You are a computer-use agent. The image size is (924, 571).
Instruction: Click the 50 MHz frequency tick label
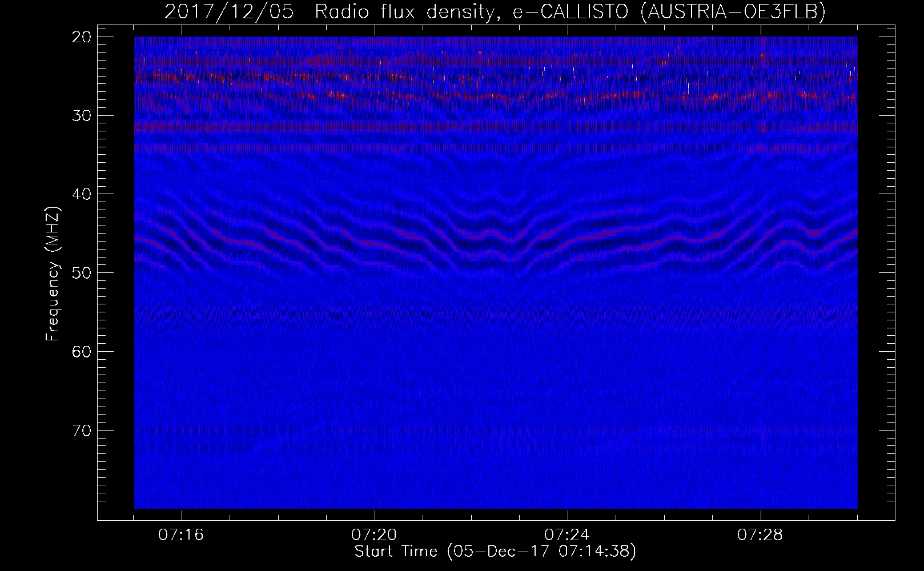pos(82,272)
